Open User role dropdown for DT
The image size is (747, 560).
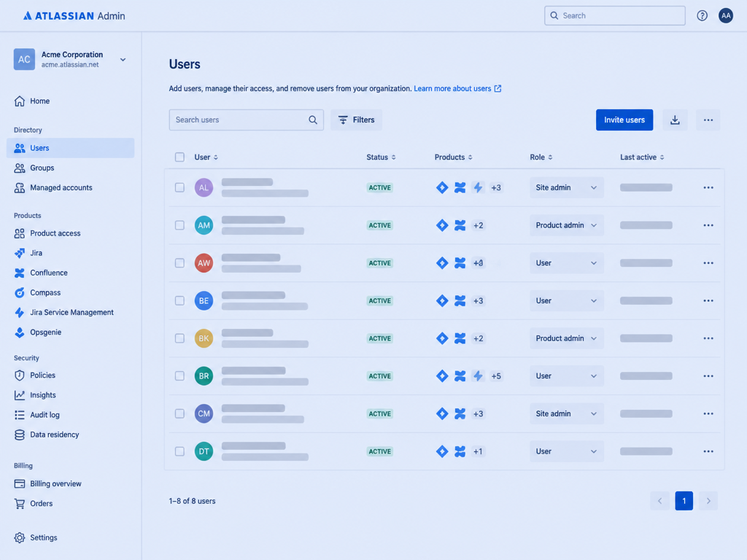[x=566, y=451]
